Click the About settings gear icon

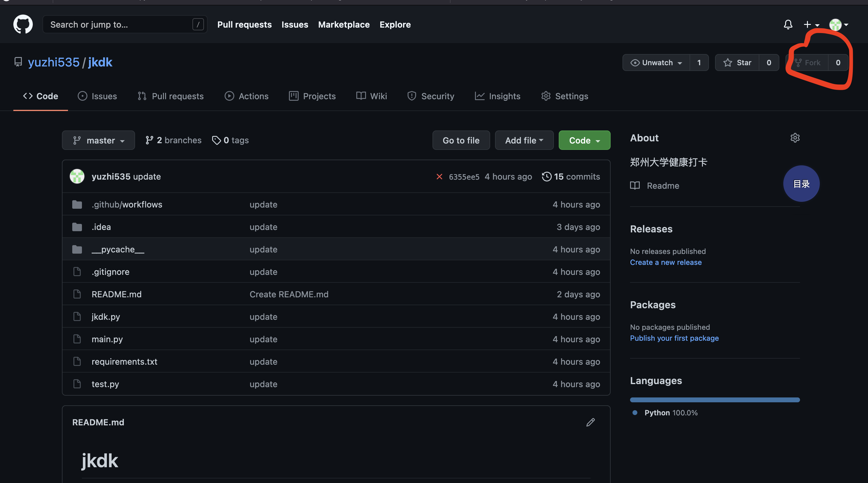[795, 138]
